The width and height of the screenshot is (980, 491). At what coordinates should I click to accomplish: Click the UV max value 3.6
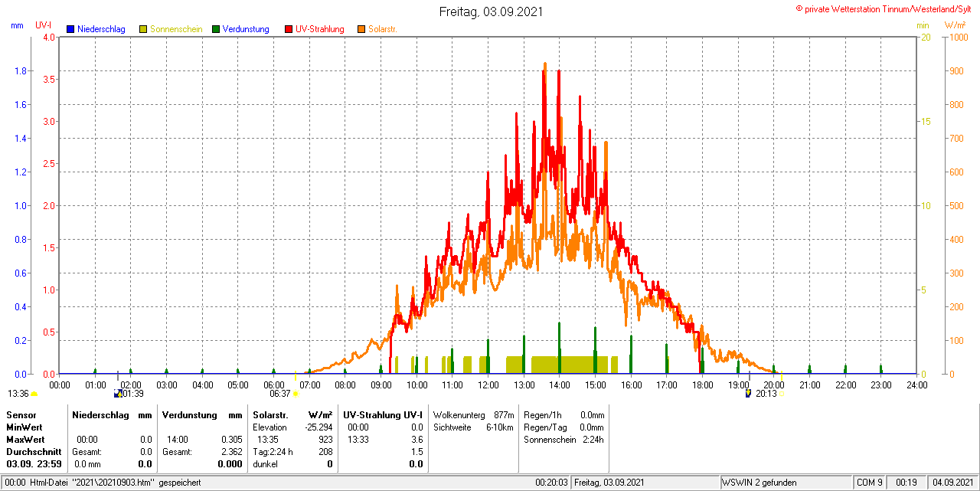click(x=416, y=439)
